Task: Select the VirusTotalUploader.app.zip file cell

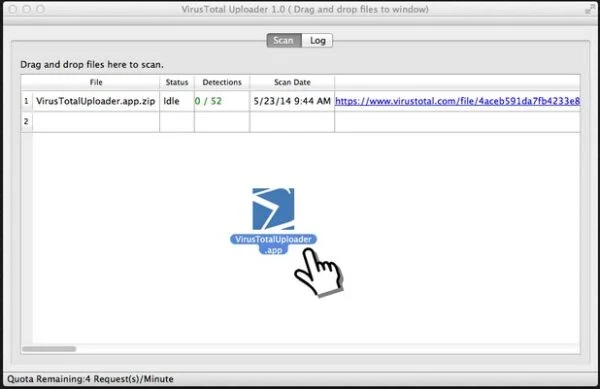Action: 96,101
